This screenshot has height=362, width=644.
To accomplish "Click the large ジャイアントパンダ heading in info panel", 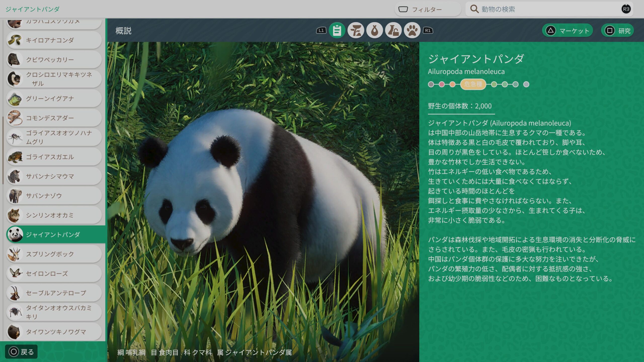I will 476,59.
